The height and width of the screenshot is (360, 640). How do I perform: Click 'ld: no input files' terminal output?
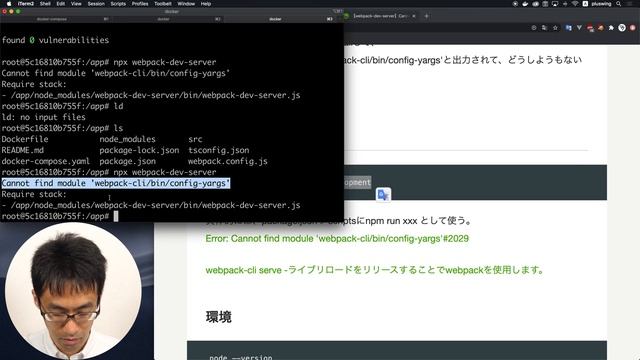44,117
